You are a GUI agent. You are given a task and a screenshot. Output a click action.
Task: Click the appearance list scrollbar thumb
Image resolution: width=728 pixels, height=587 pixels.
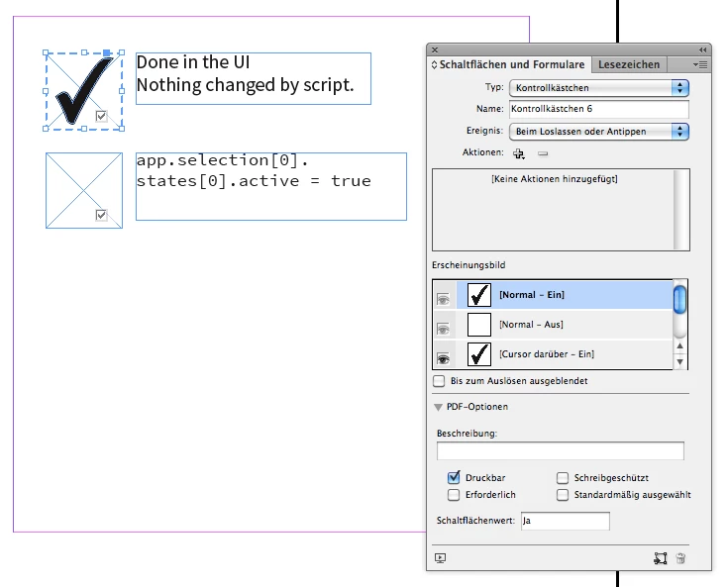pyautogui.click(x=679, y=300)
